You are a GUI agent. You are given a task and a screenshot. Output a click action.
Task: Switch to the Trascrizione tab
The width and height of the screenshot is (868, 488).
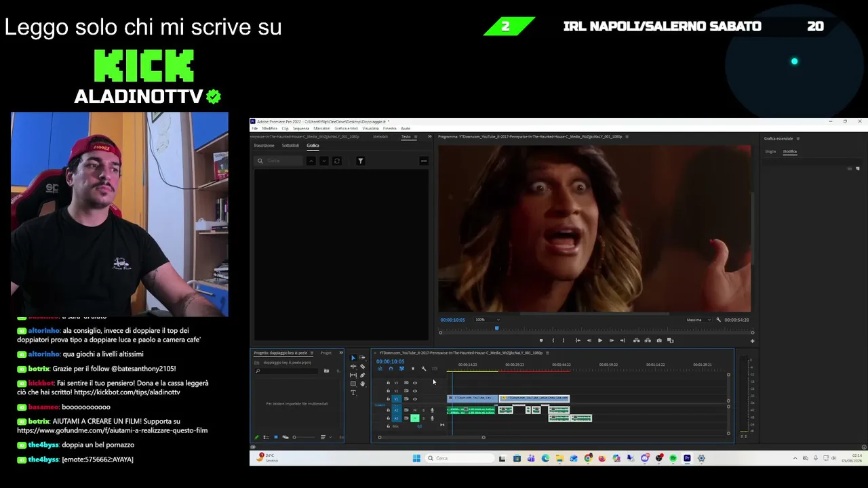[264, 146]
